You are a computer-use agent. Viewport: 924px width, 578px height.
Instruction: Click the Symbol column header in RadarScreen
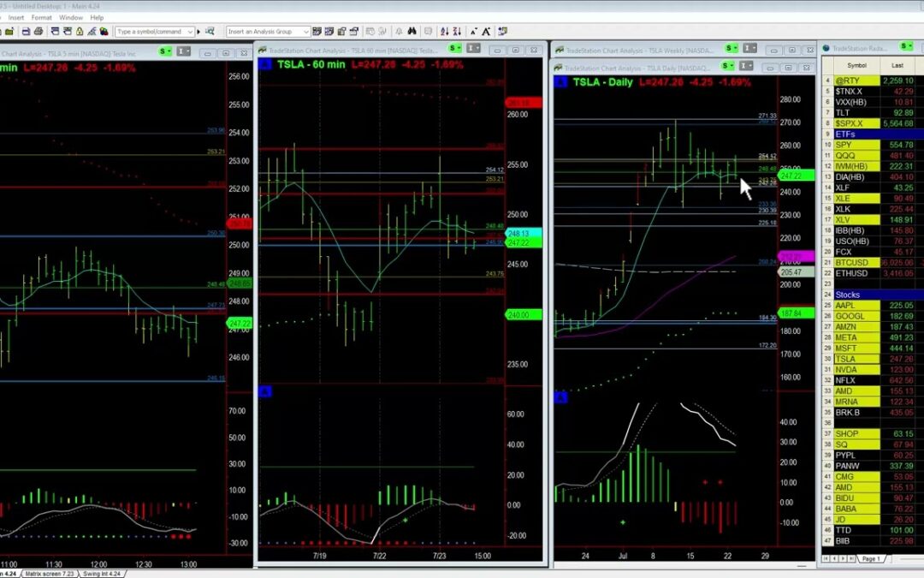[x=856, y=65]
